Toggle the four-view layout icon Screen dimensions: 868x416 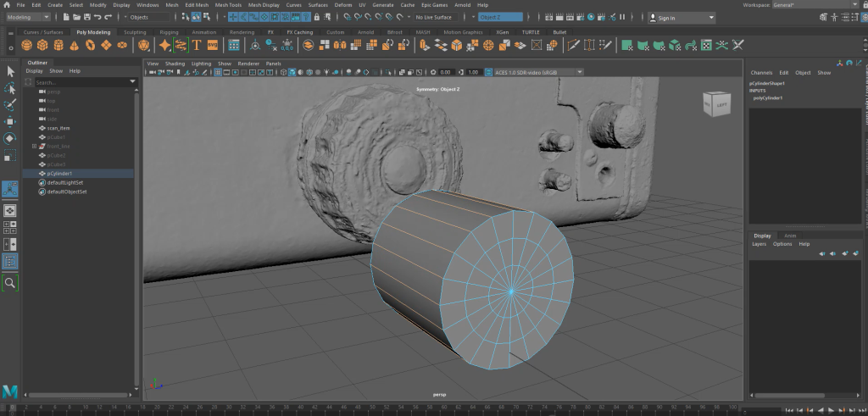(x=10, y=227)
